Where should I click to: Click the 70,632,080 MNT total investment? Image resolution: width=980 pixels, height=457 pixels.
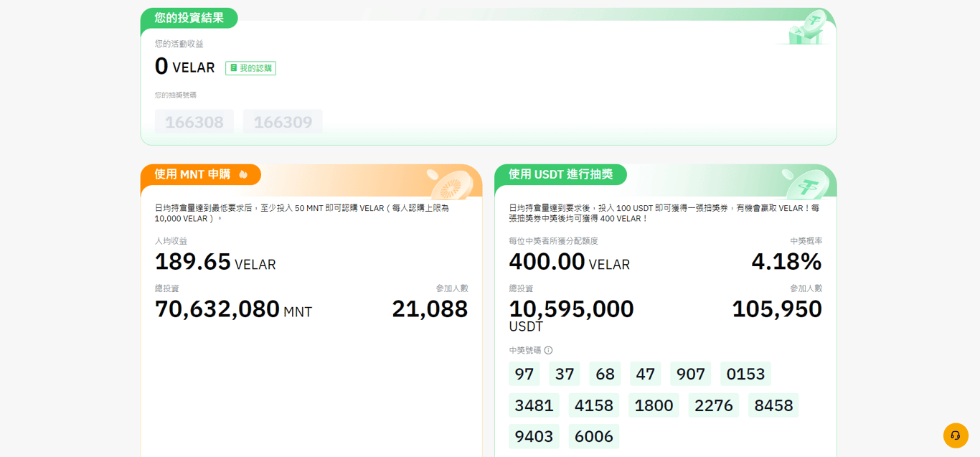point(234,309)
